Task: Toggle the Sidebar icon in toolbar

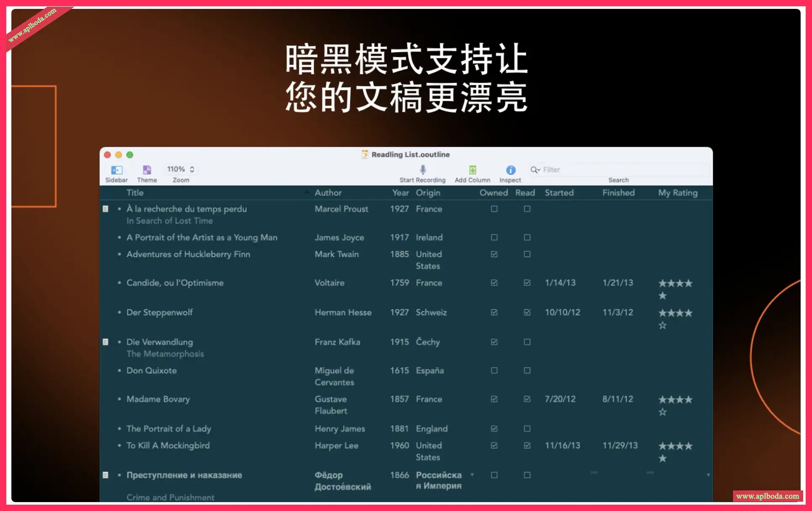Action: point(116,170)
